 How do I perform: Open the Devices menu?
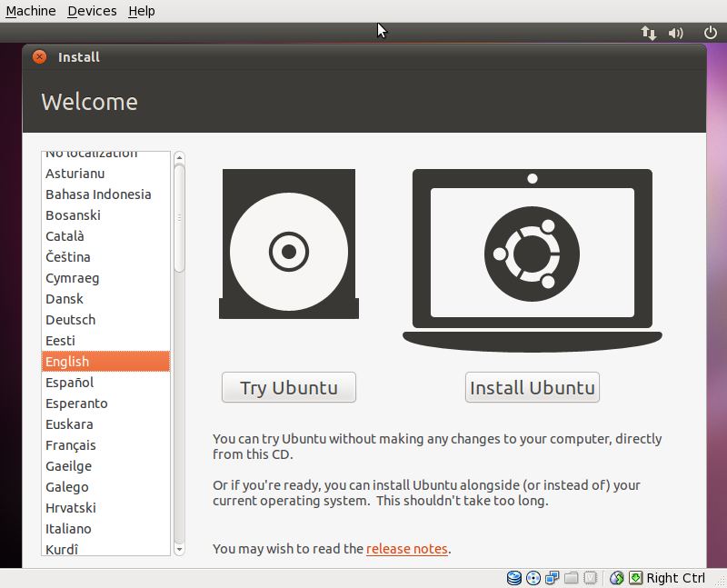coord(92,11)
